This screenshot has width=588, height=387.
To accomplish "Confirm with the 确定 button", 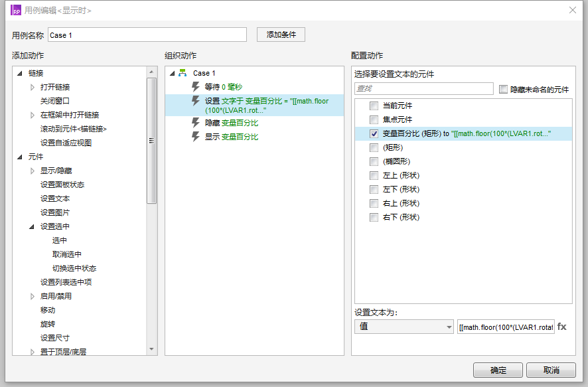I will coord(498,370).
